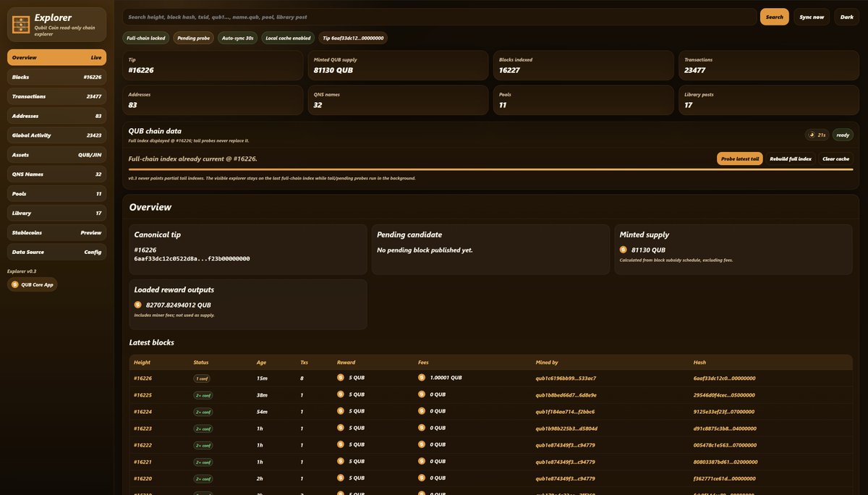Click Probe latest tail button
868x495 pixels.
click(x=739, y=158)
